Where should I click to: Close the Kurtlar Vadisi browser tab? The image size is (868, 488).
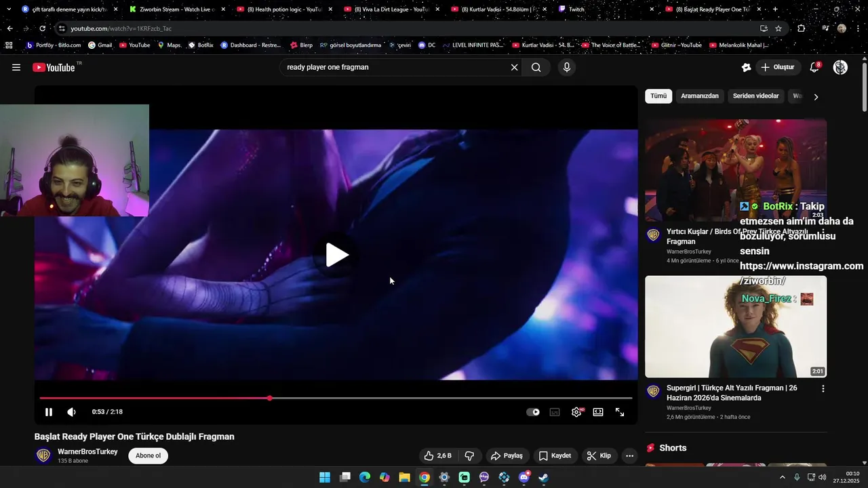coord(544,9)
